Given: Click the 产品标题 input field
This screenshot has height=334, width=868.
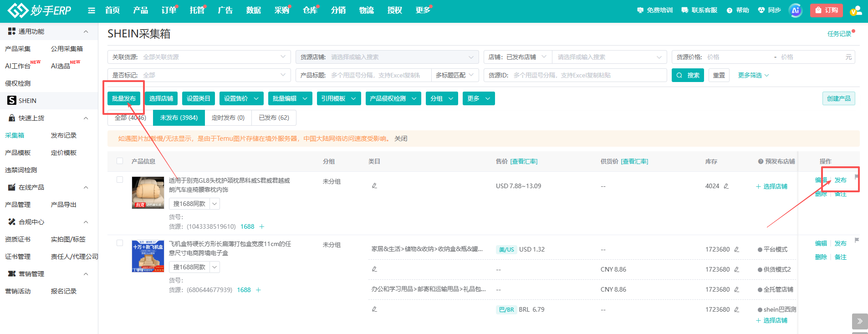Looking at the screenshot, I should 363,75.
